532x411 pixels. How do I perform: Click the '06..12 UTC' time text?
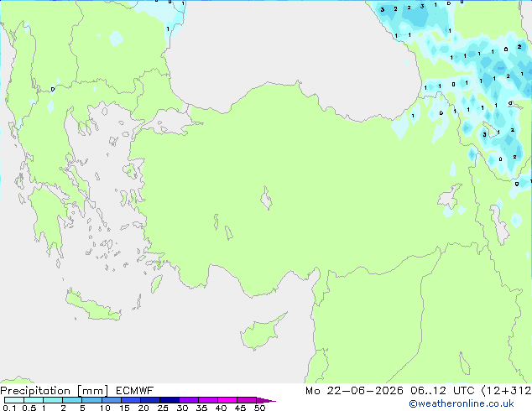[x=442, y=391]
